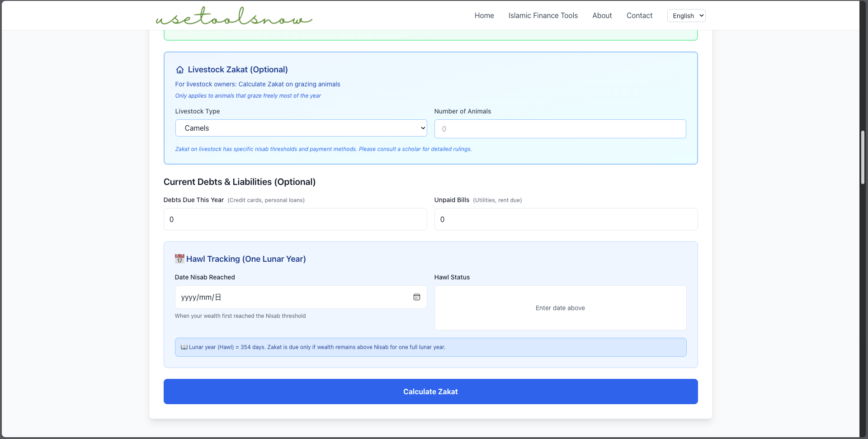This screenshot has height=439, width=868.
Task: Go to the Home page
Action: pyautogui.click(x=484, y=15)
